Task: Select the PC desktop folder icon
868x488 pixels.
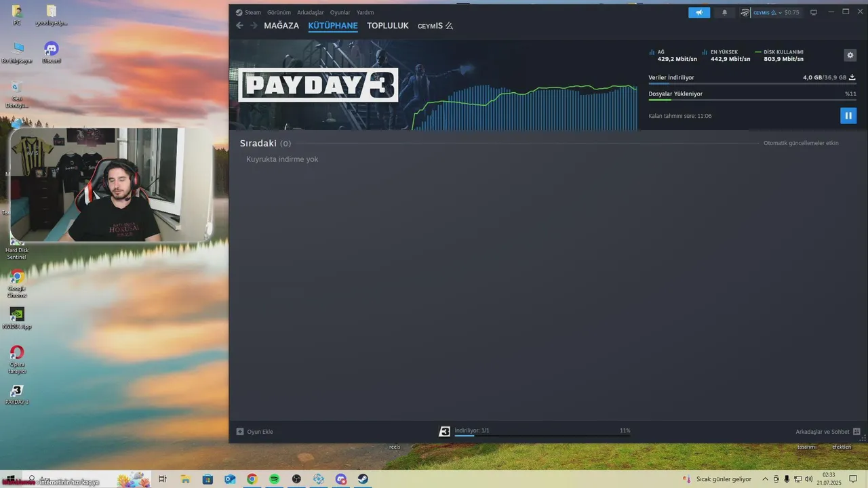Action: (17, 15)
